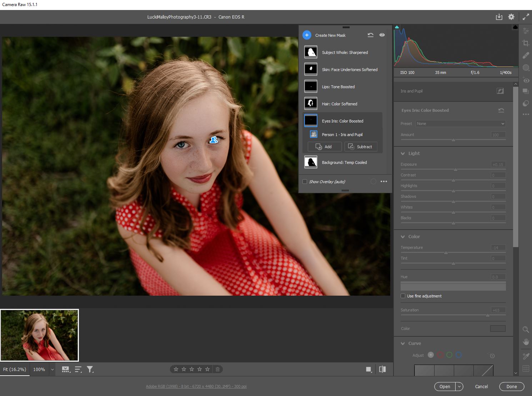This screenshot has width=532, height=396.
Task: Select the Zoom magnifier tool
Action: [526, 330]
